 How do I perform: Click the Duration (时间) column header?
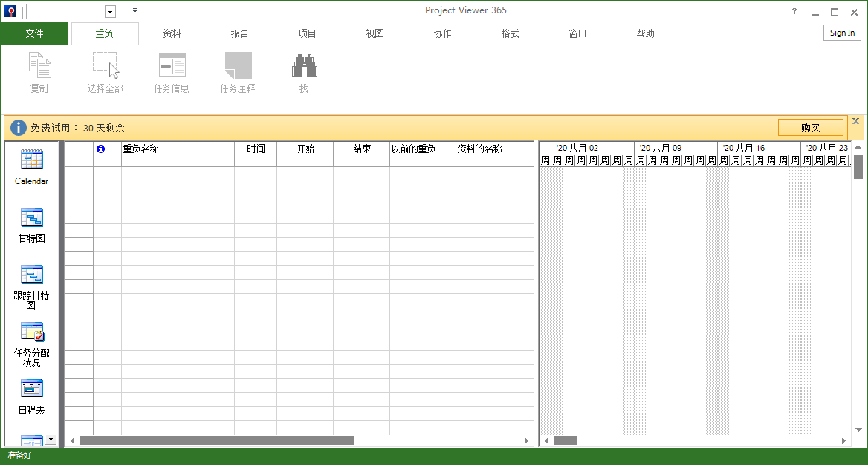point(256,154)
